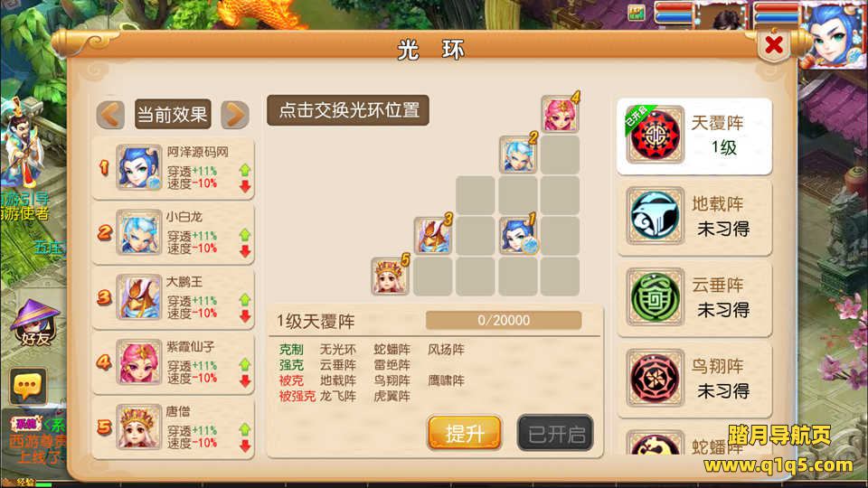The width and height of the screenshot is (868, 488).
Task: Go to next effect with right arrow
Action: 235,115
